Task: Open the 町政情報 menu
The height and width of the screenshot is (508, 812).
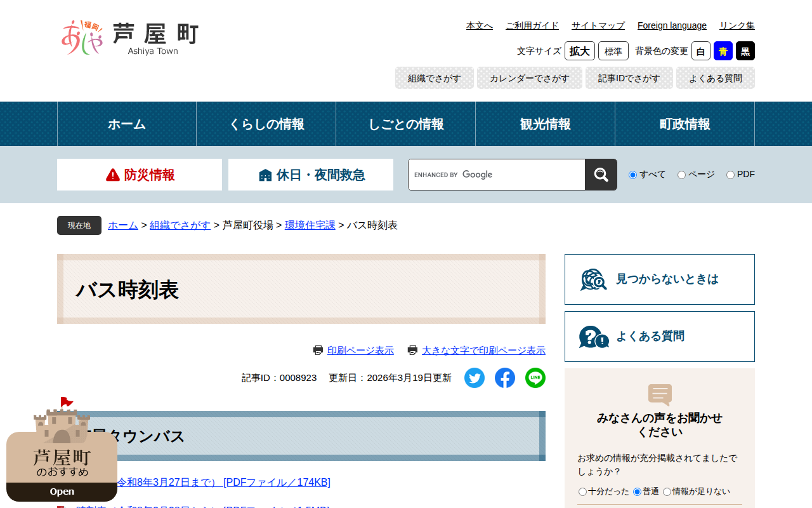Action: pyautogui.click(x=685, y=124)
